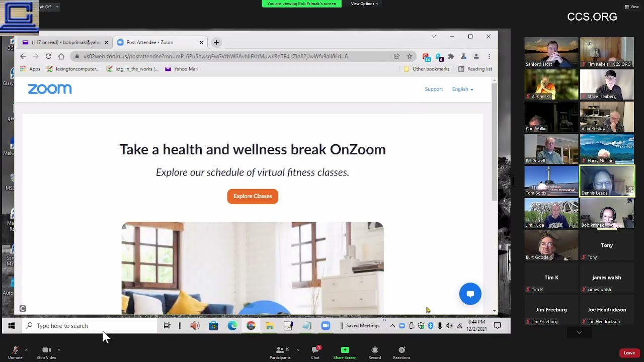
Task: Open the Zoom app taskbar icon
Action: click(x=325, y=326)
